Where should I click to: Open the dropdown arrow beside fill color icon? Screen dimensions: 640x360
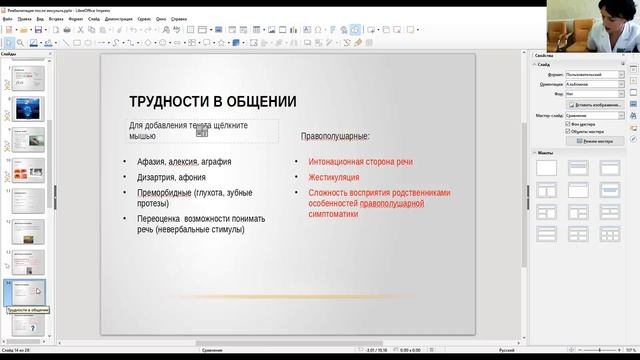(x=56, y=43)
